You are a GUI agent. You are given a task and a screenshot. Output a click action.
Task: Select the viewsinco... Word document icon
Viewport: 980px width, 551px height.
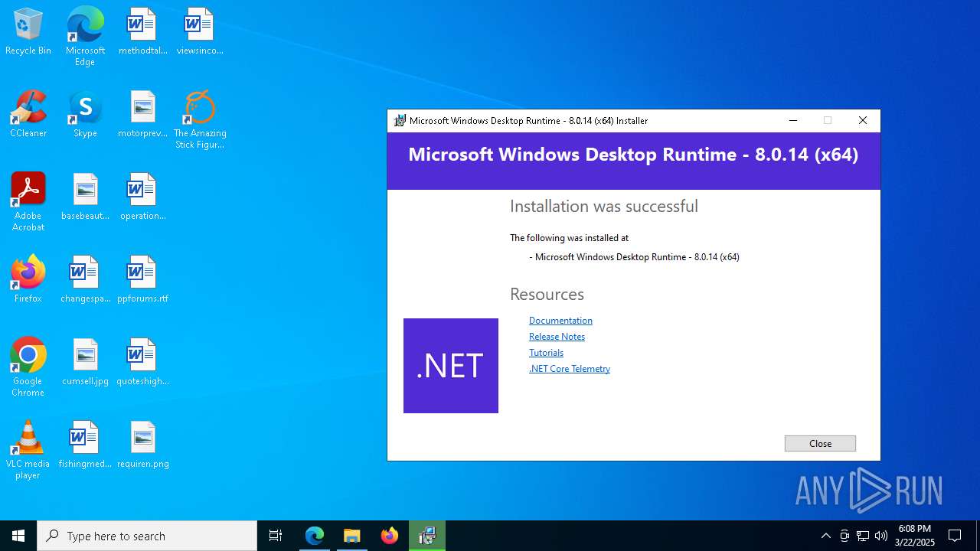[199, 31]
